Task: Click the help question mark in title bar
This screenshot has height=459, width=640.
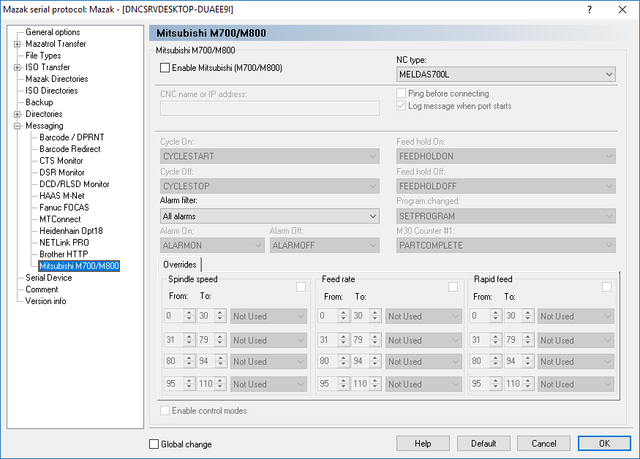Action: (589, 9)
